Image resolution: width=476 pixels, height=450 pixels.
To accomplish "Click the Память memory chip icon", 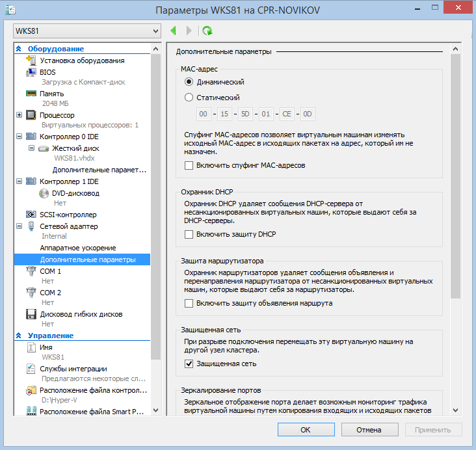I will (31, 94).
